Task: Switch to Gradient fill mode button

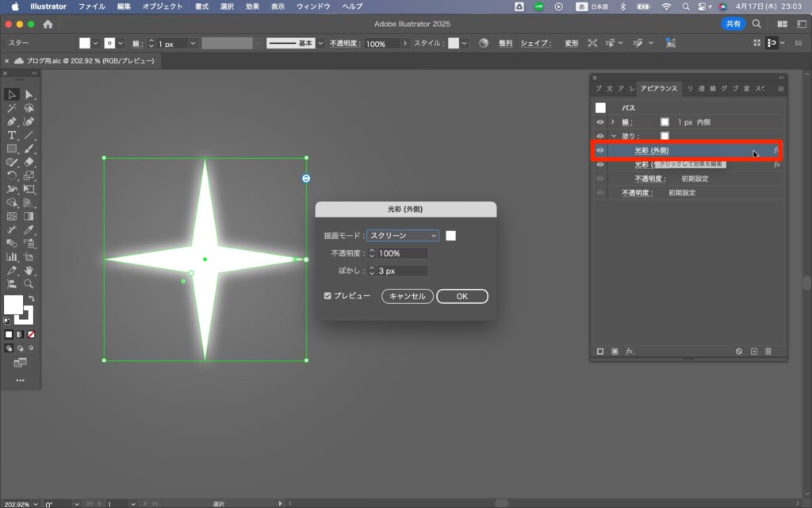Action: (20, 334)
